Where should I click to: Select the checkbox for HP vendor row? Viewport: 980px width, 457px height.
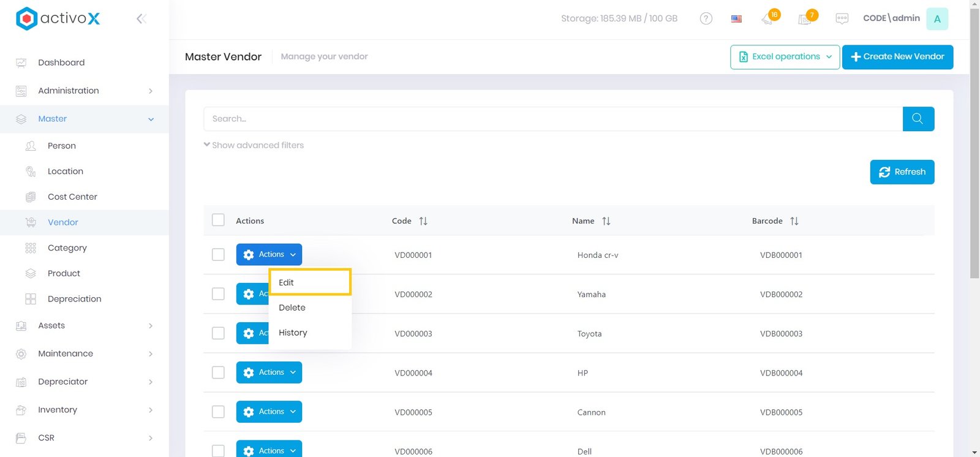pyautogui.click(x=218, y=372)
